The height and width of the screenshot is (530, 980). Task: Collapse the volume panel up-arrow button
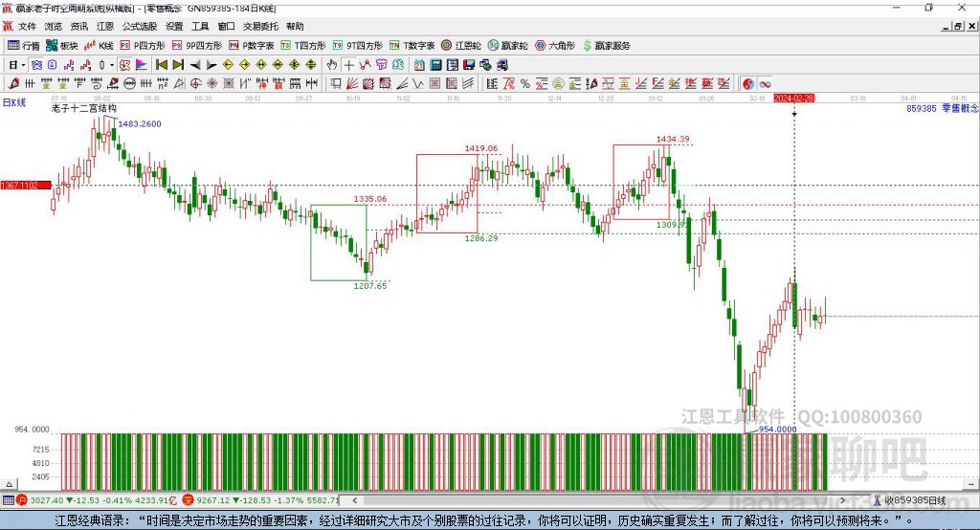(9, 484)
